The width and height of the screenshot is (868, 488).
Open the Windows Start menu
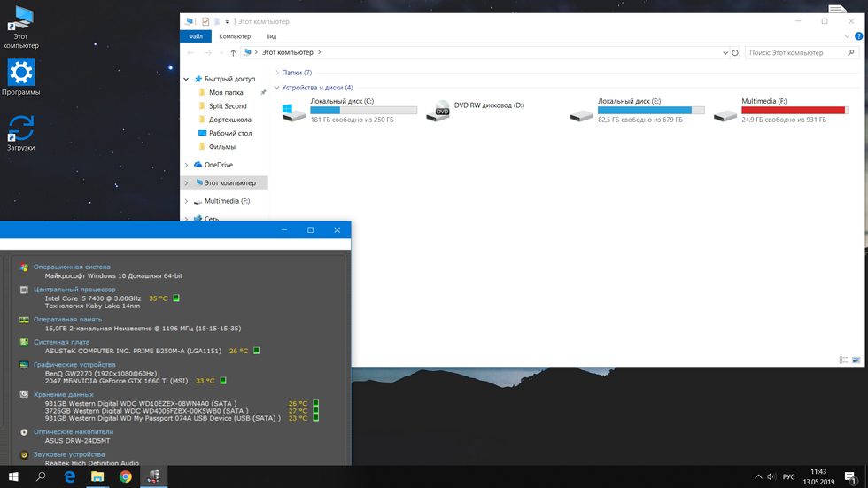click(13, 476)
